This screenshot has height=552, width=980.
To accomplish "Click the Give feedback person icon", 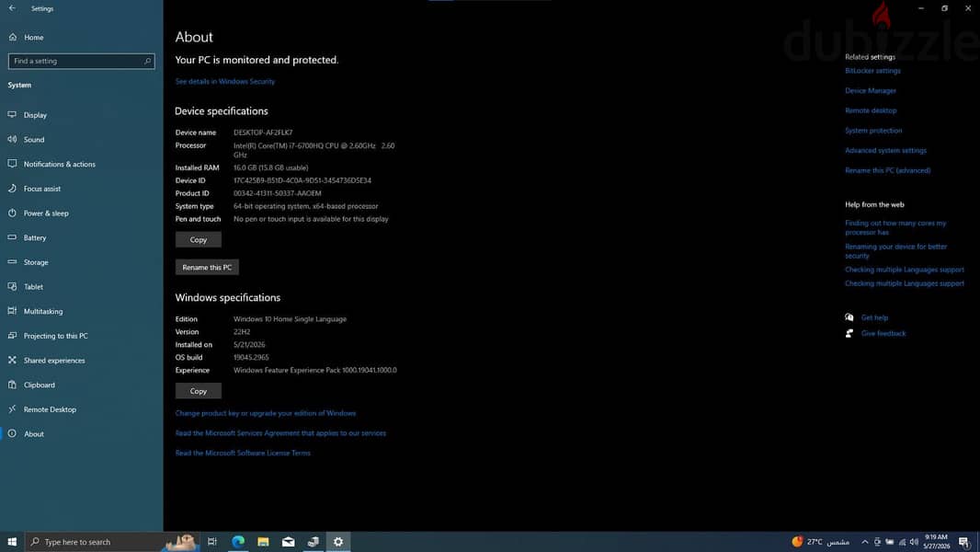I will [849, 333].
